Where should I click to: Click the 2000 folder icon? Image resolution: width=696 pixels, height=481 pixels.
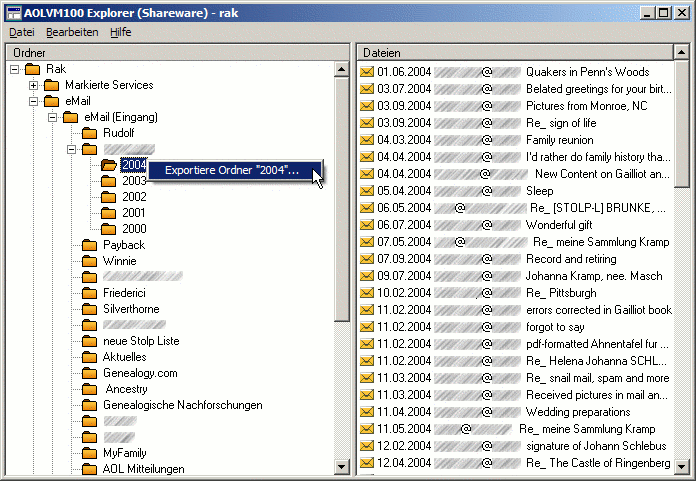click(x=109, y=229)
